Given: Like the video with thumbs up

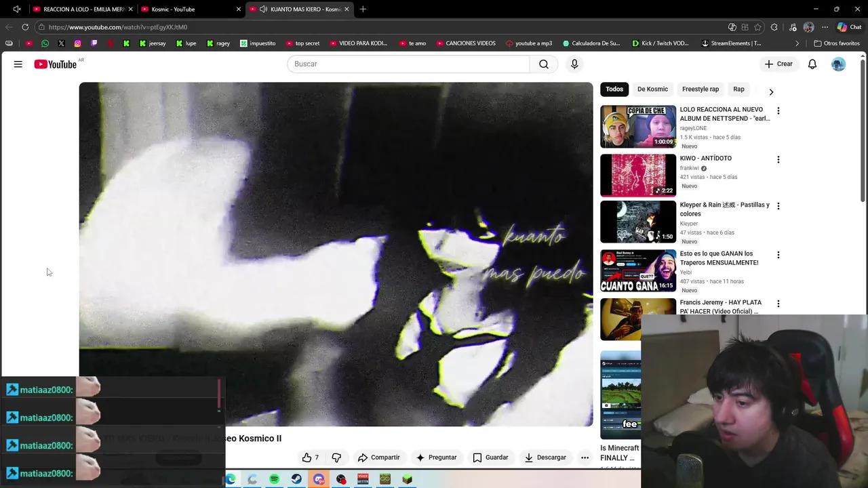Looking at the screenshot, I should [x=311, y=457].
